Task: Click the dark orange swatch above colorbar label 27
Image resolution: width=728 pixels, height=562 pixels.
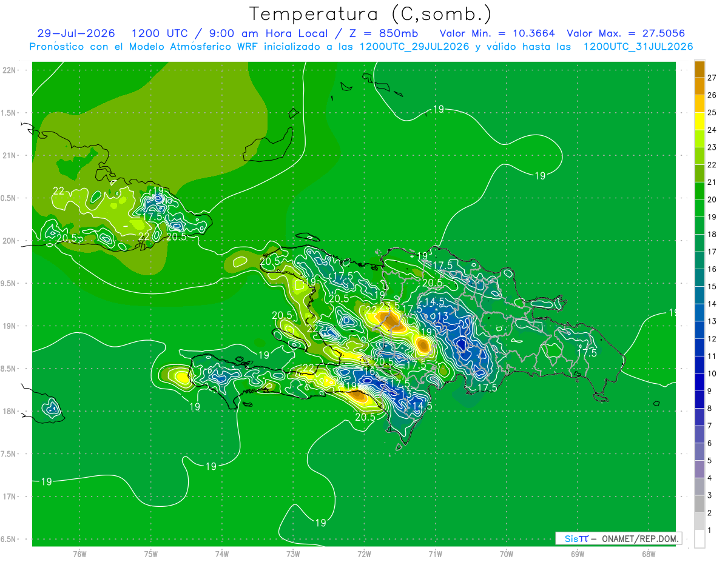Action: pos(699,69)
